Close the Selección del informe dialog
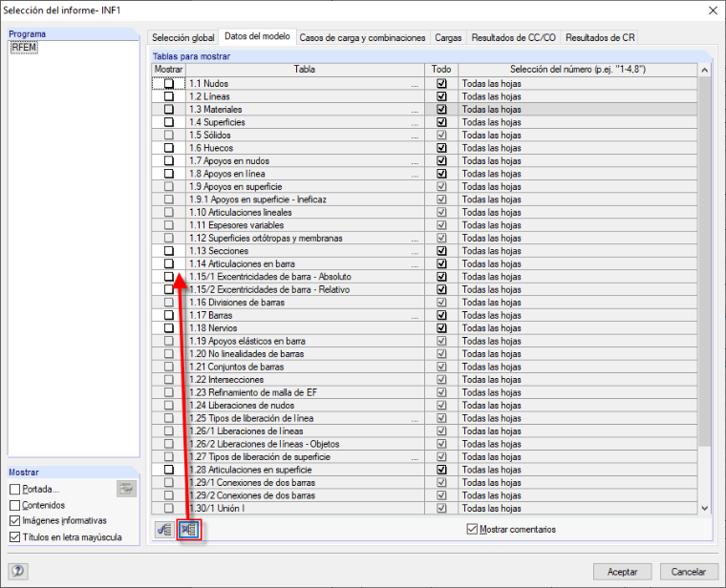The image size is (726, 588). (x=713, y=10)
